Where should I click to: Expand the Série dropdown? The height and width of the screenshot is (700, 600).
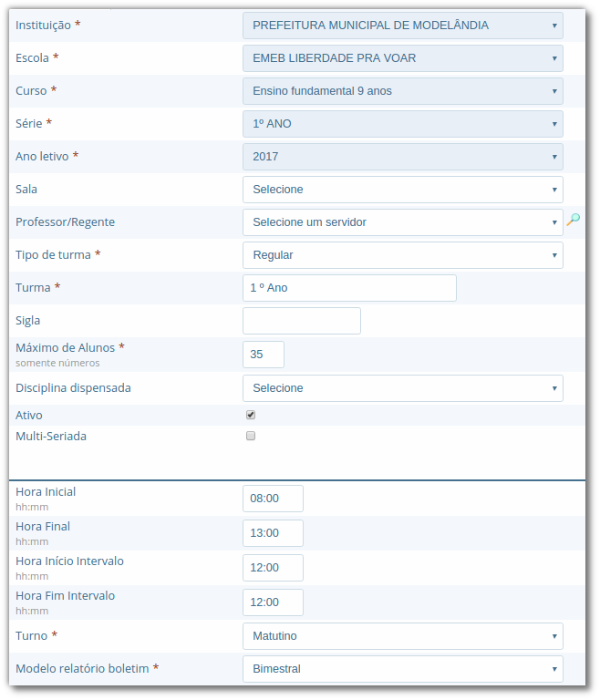(402, 124)
